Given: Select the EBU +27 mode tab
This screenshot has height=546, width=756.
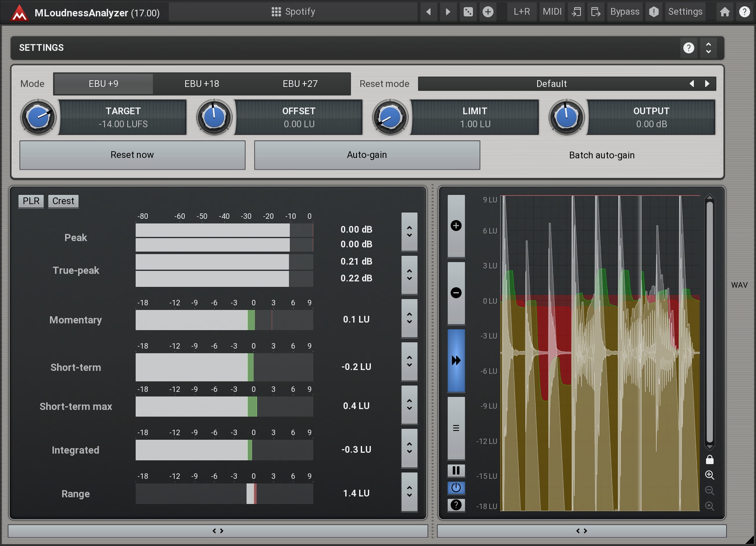Looking at the screenshot, I should 300,84.
